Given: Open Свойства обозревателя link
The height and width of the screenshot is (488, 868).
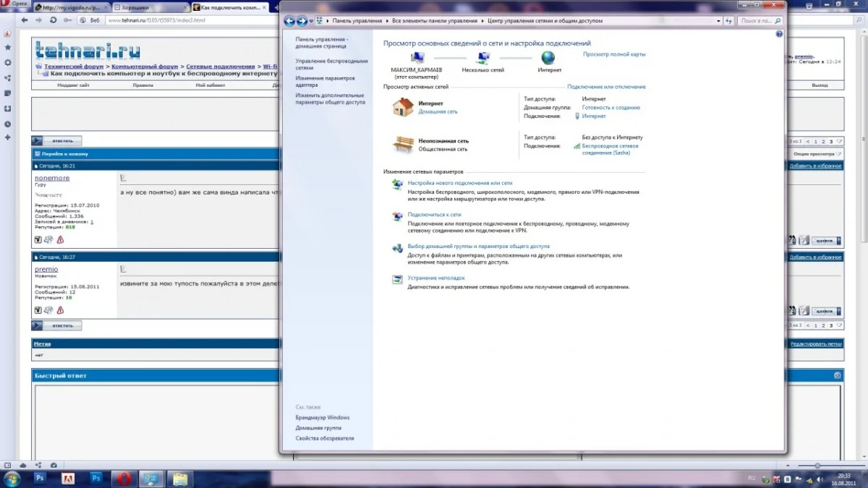Looking at the screenshot, I should point(324,438).
